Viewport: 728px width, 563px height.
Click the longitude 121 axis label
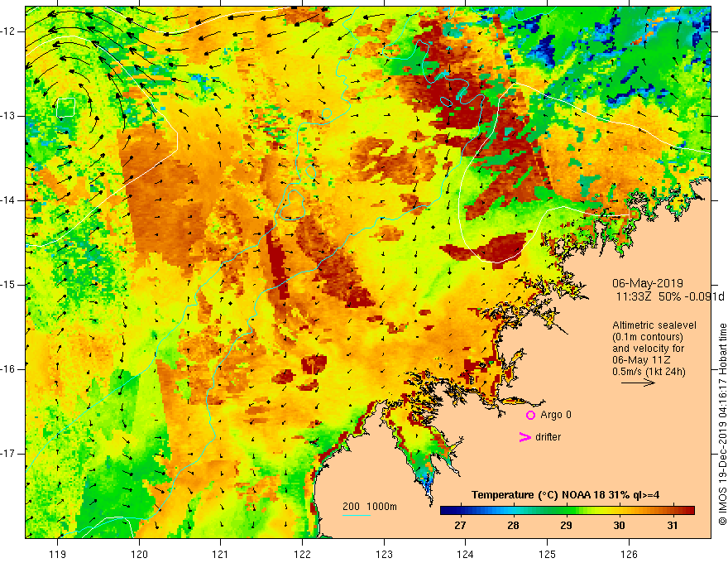pos(221,554)
